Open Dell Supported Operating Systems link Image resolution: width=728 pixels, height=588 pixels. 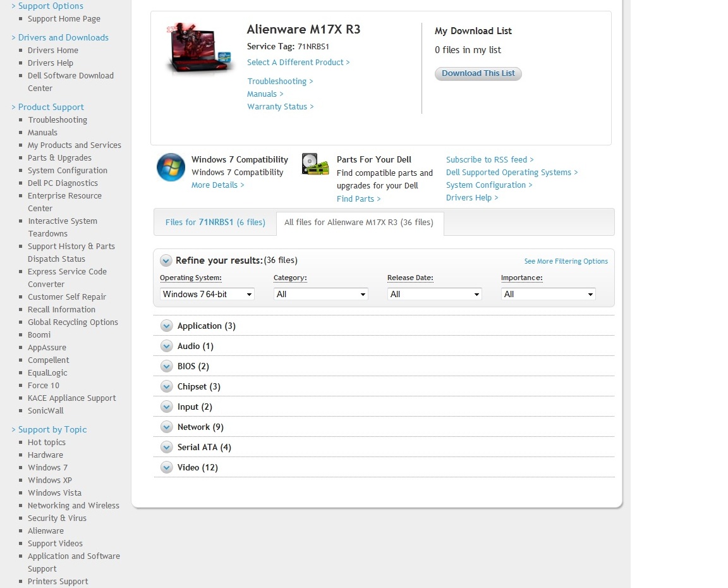point(512,173)
